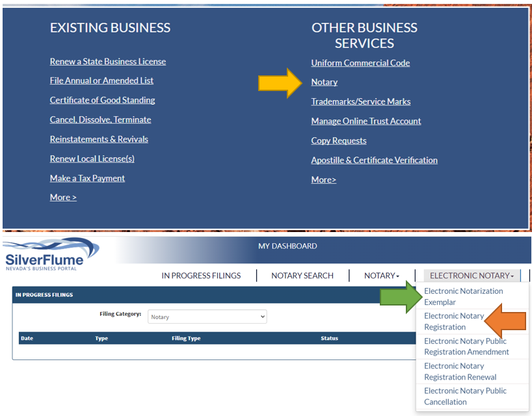
Task: Expand the Filing Category dropdown
Action: click(x=207, y=317)
